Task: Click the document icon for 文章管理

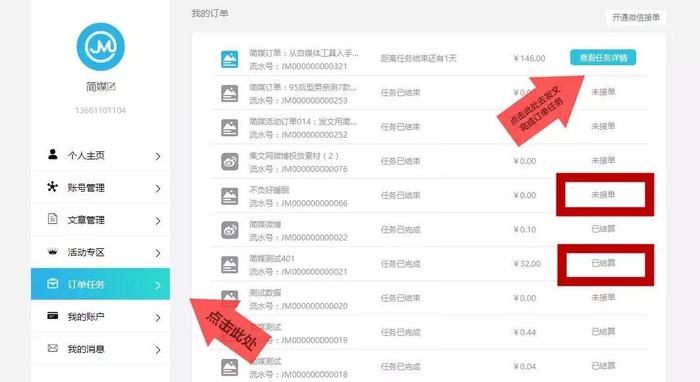Action: coord(53,219)
